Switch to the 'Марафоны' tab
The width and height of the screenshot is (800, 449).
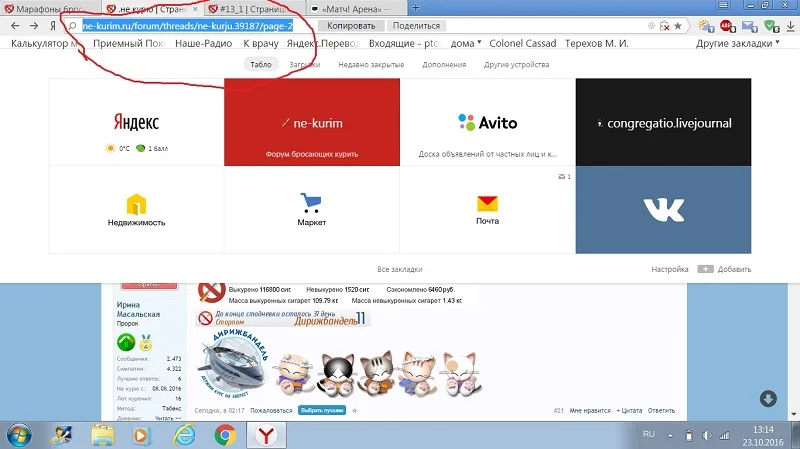pyautogui.click(x=49, y=9)
